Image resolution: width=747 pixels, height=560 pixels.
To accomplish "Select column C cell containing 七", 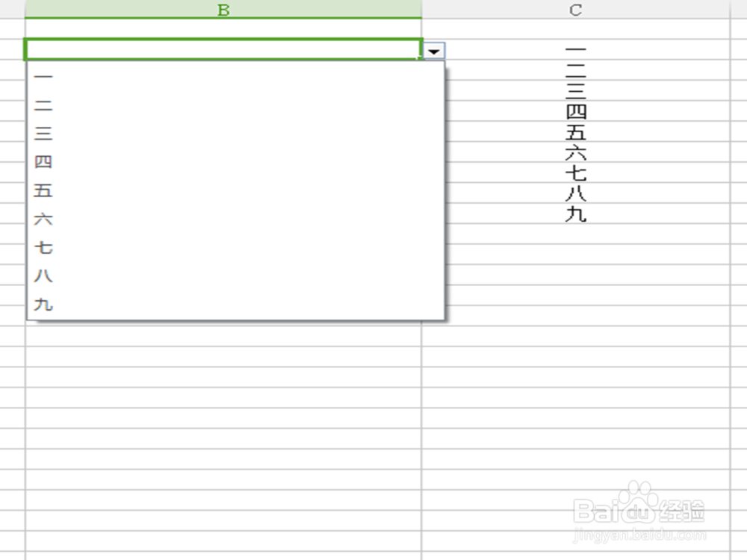I will [575, 172].
